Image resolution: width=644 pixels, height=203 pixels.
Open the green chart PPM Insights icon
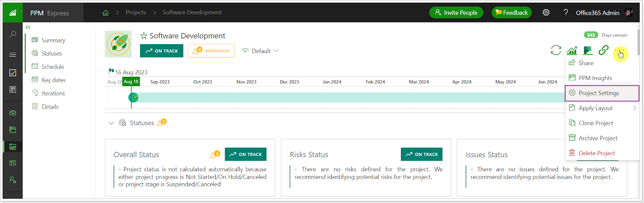tap(572, 51)
